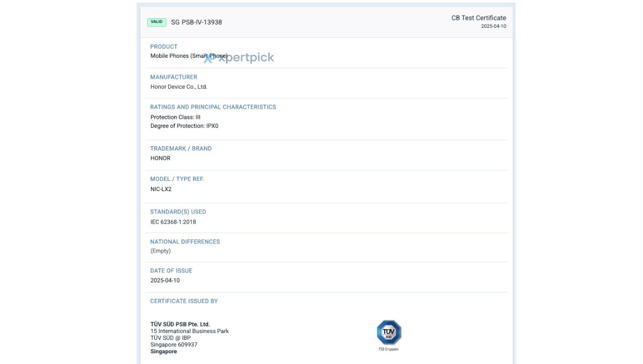Click the date under CB Test Certificate

pos(494,26)
